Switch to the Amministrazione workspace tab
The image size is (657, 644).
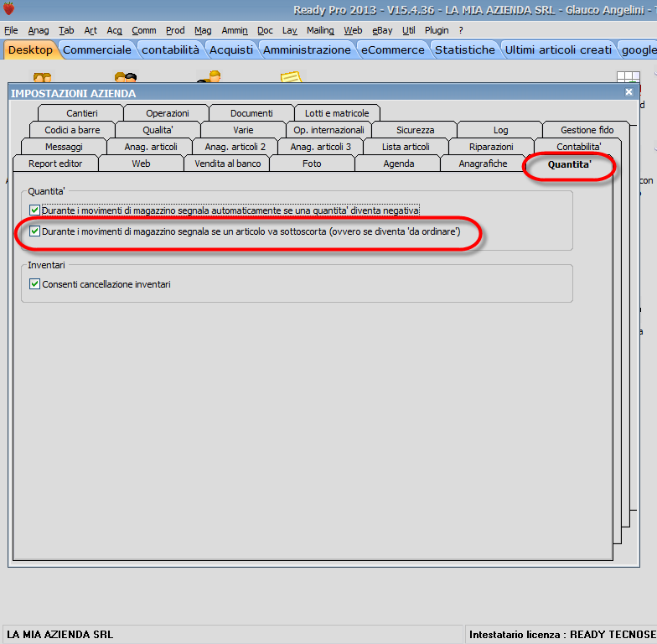tap(307, 49)
